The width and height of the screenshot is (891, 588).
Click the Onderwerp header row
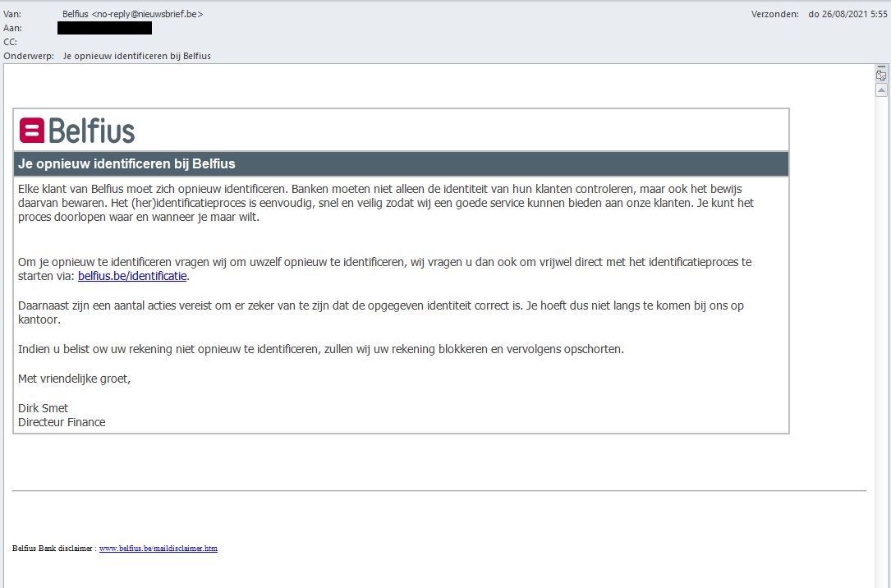click(28, 56)
